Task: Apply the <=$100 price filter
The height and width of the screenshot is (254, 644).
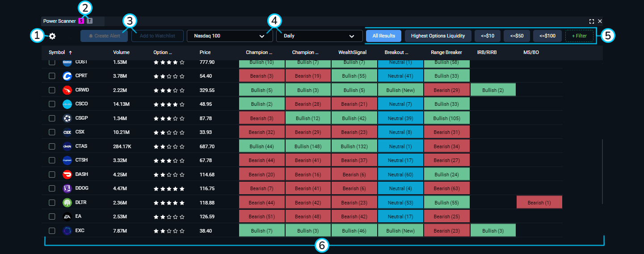Action: (547, 36)
